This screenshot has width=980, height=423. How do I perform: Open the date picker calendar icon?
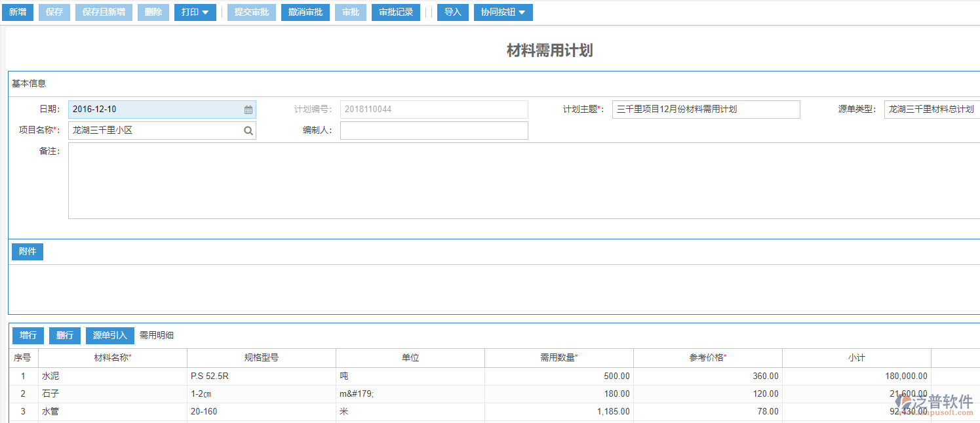(x=248, y=109)
